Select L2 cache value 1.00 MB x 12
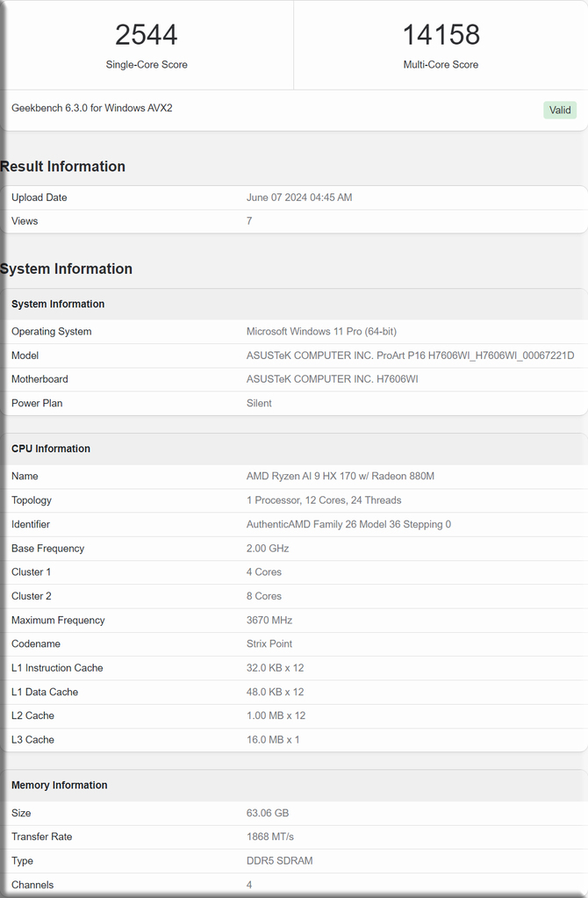Viewport: 588px width, 898px height. 276,715
